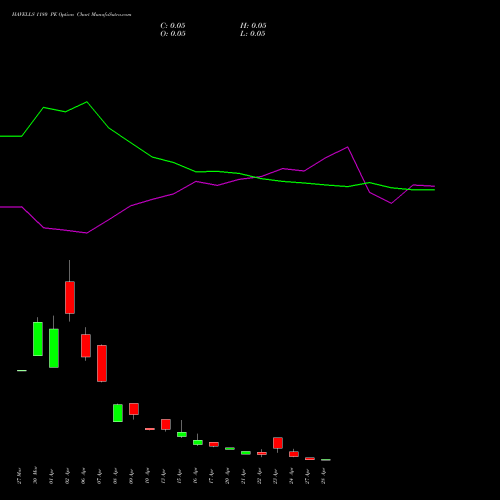Click the 02 Apr date label
Screen dimensions: 500x500
pos(68,476)
